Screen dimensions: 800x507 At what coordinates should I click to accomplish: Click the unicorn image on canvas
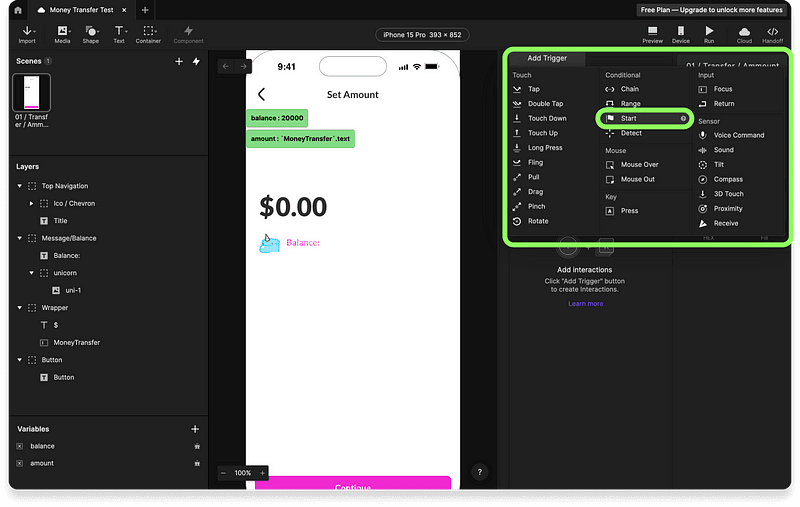click(x=270, y=244)
